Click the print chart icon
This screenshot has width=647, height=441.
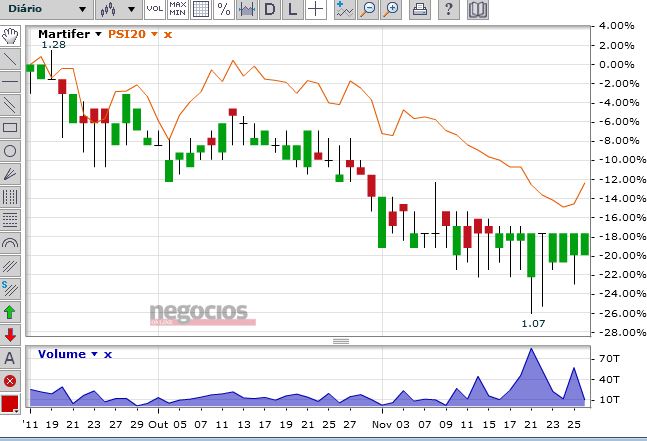[420, 9]
